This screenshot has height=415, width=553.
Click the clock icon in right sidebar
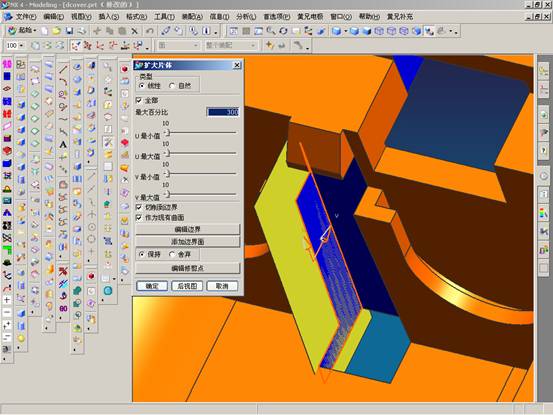[x=544, y=176]
